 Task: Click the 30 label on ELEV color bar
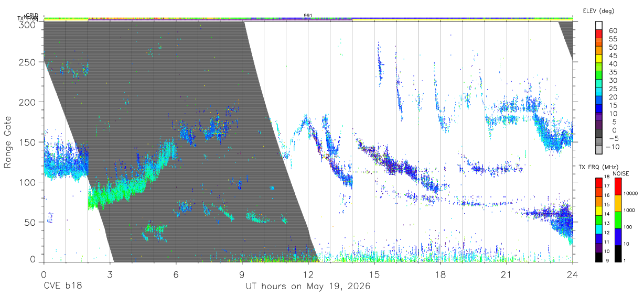(x=613, y=80)
